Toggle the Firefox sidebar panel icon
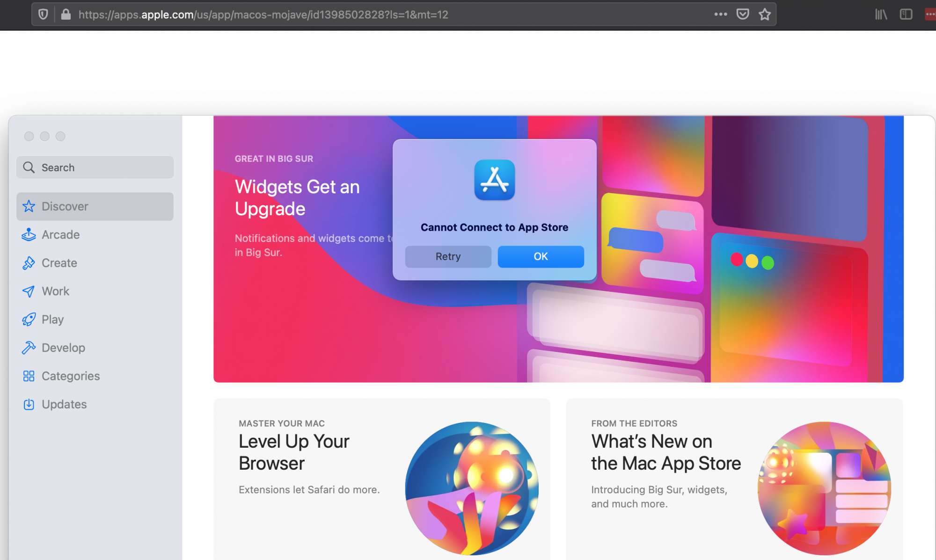The width and height of the screenshot is (936, 560). tap(906, 15)
